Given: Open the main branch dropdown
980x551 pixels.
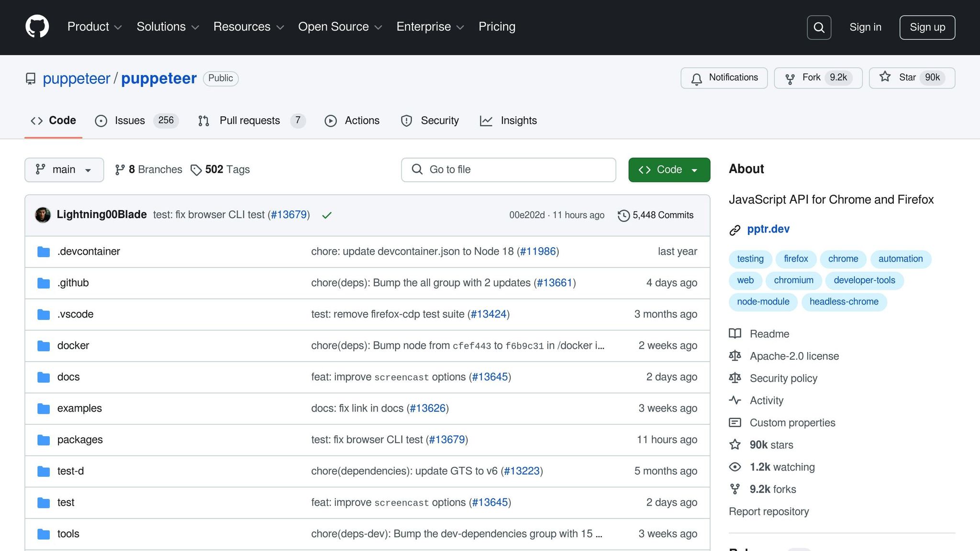Looking at the screenshot, I should 64,170.
